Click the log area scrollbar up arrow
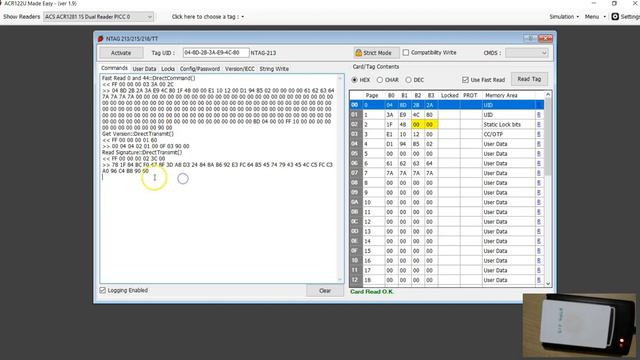This screenshot has height=360, width=640. click(x=340, y=78)
